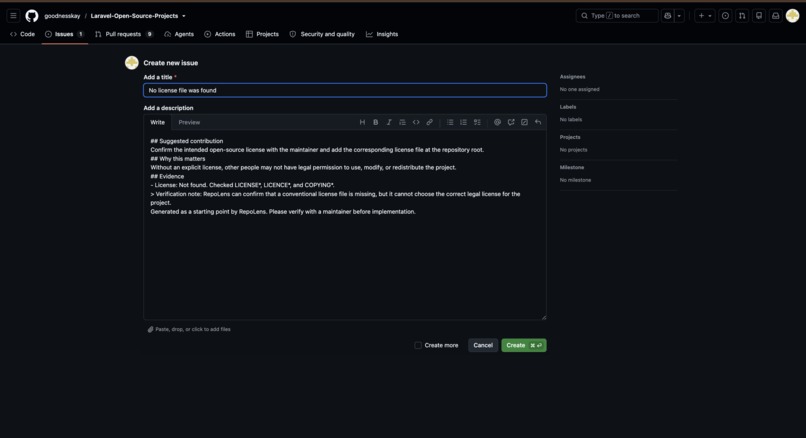This screenshot has height=438, width=806.
Task: Switch to the Pull requests tab
Action: point(124,34)
